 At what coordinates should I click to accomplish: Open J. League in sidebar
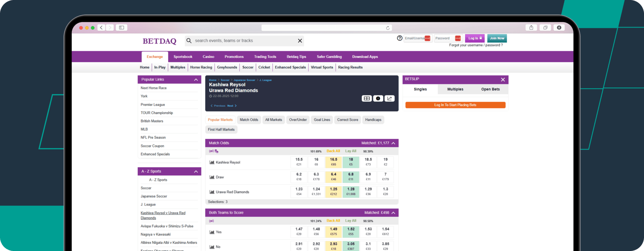pyautogui.click(x=148, y=205)
